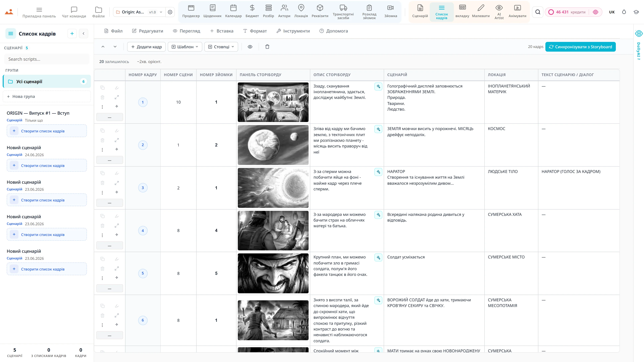Open the Файл menu

(113, 31)
